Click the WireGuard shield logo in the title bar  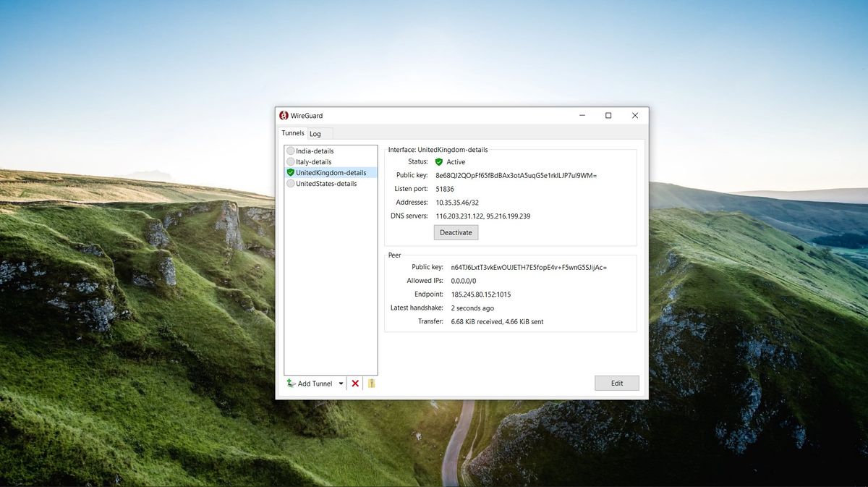(x=284, y=115)
